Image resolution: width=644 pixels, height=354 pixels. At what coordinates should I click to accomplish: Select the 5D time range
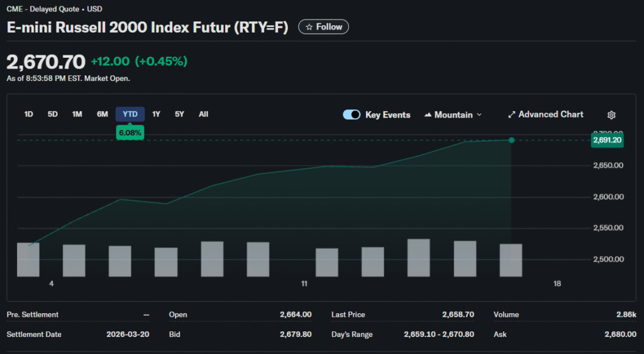click(x=53, y=114)
